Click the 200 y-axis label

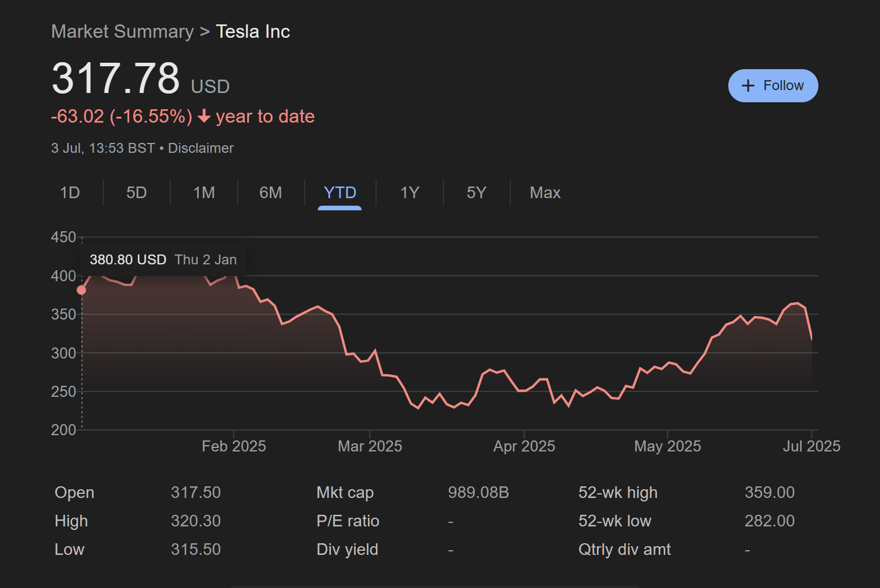pyautogui.click(x=63, y=430)
